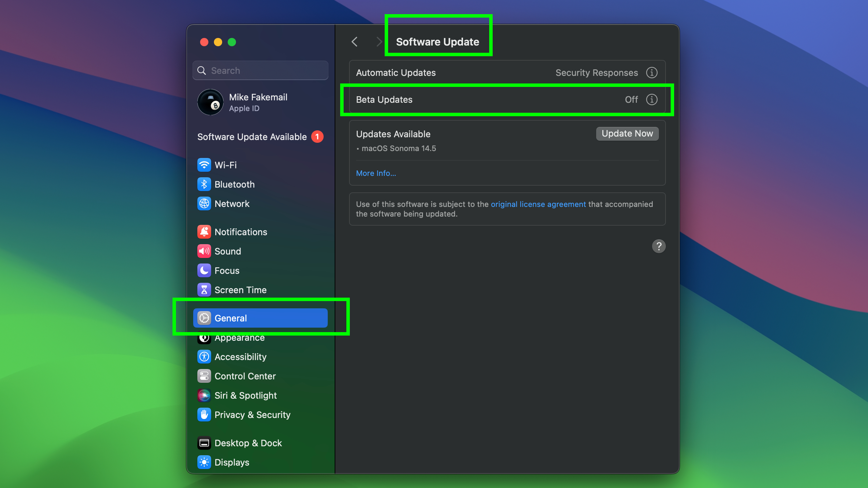This screenshot has width=868, height=488.
Task: Click the forward navigation arrow
Action: (x=379, y=41)
